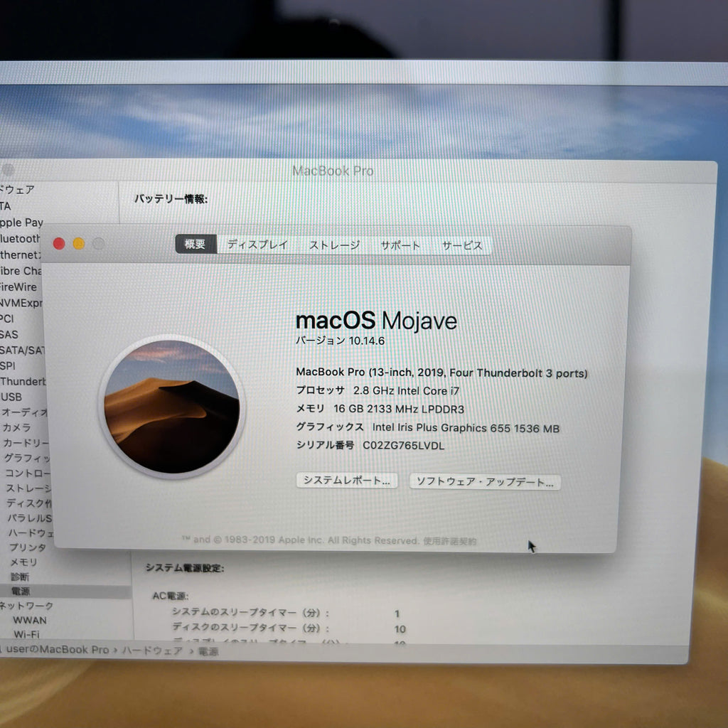
Task: Click ハードウェア in the path bar
Action: tap(152, 651)
